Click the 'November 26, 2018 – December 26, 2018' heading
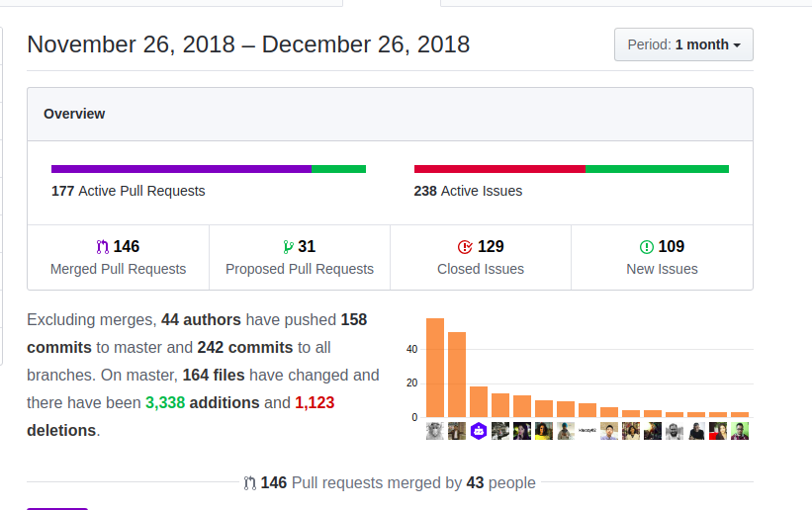Viewport: 812px width, 510px height. (248, 44)
